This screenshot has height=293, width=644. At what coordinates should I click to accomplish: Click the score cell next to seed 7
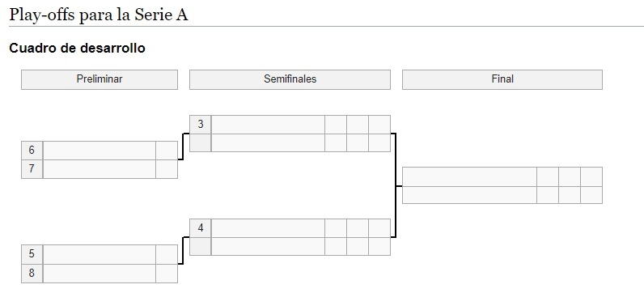point(167,169)
